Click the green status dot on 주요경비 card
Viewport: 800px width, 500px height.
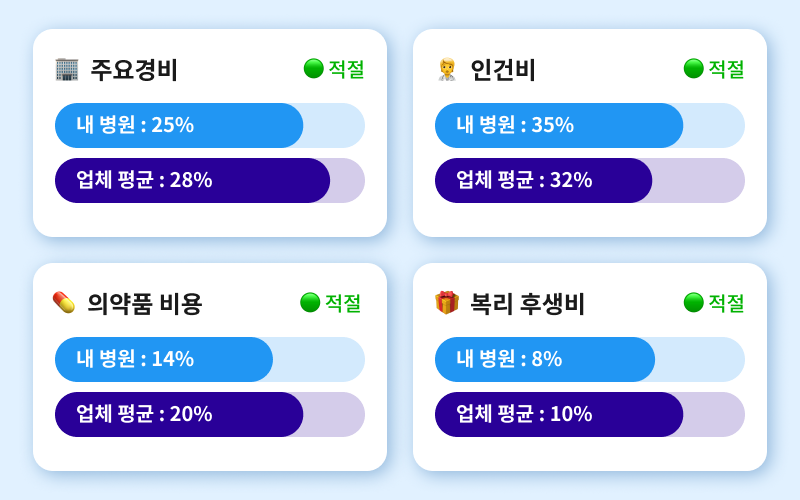(x=314, y=68)
